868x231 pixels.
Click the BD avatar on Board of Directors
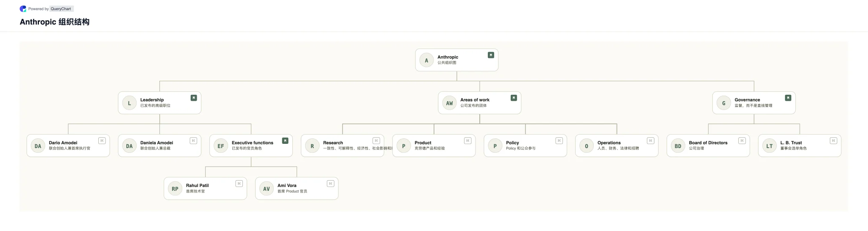click(678, 146)
